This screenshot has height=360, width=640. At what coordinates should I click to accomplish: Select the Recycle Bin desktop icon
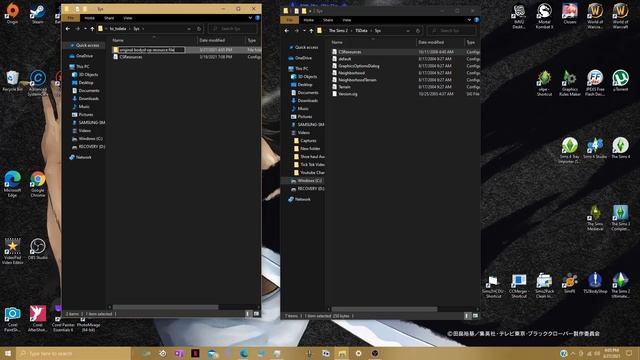12,81
